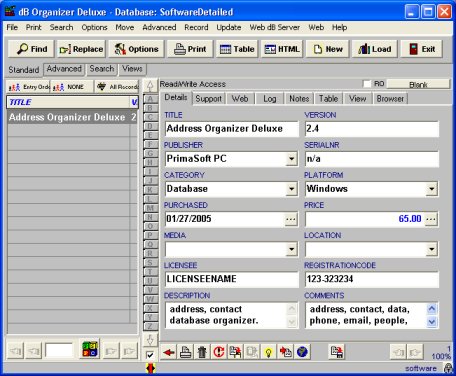The image size is (456, 376).
Task: Toggle the RO read-only checkbox
Action: pos(367,84)
